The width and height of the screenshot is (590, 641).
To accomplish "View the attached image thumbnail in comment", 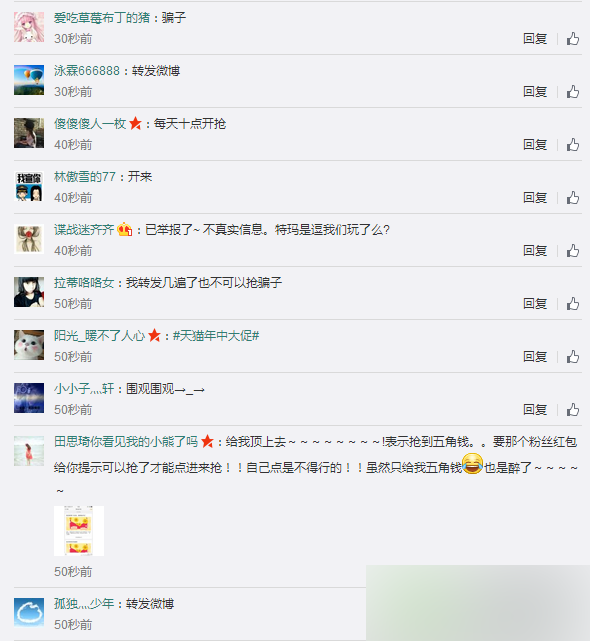I will coord(79,531).
